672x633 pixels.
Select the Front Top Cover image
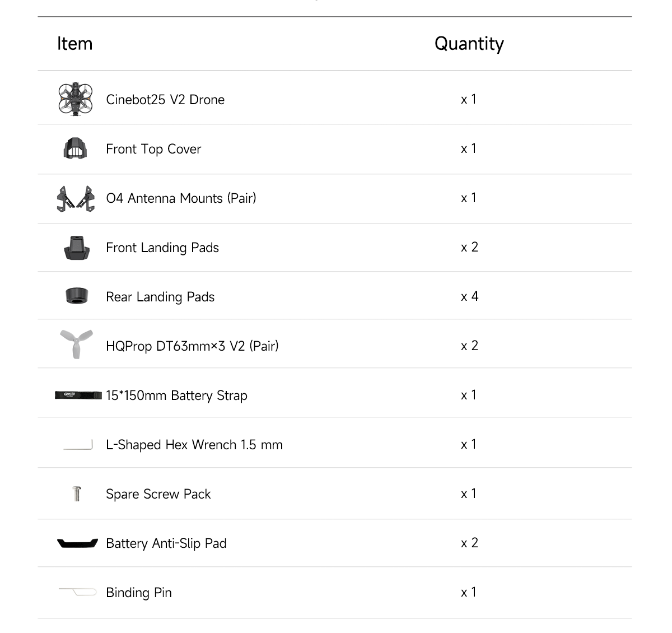(x=76, y=148)
